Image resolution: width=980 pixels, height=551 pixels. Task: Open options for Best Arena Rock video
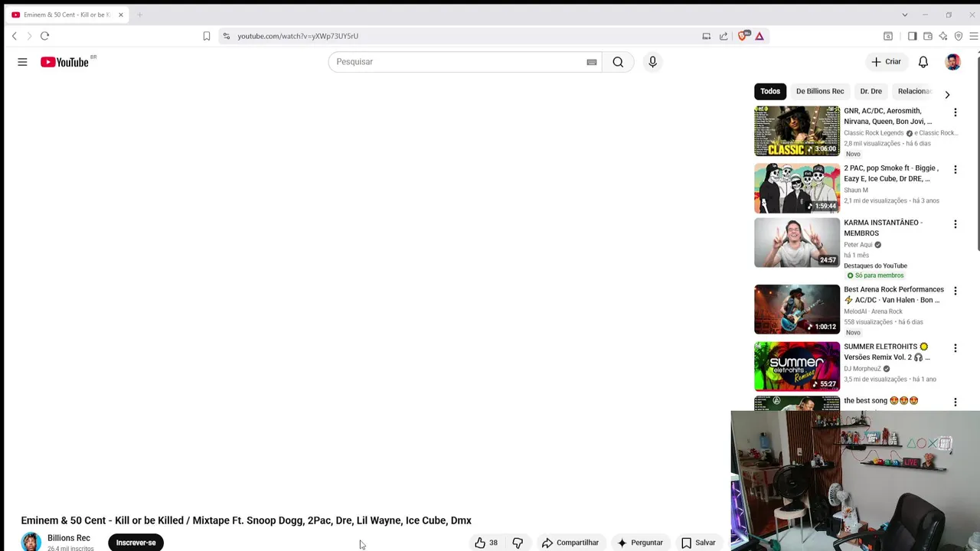(955, 291)
